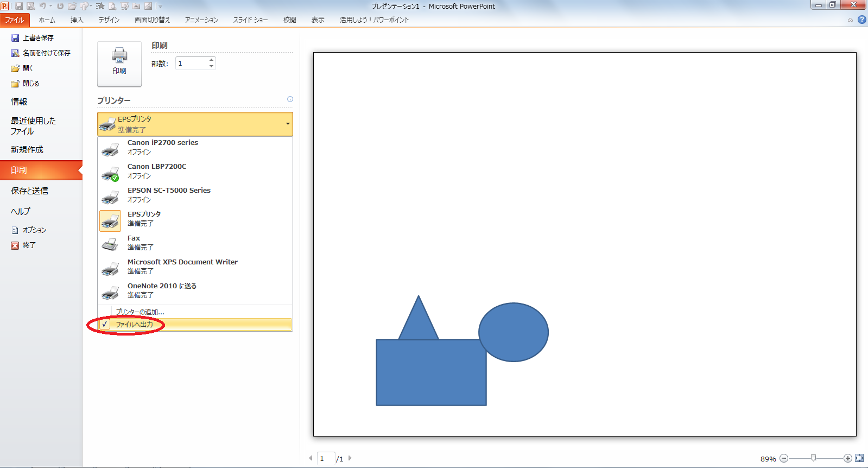Click the large 印刷 print button

[119, 64]
